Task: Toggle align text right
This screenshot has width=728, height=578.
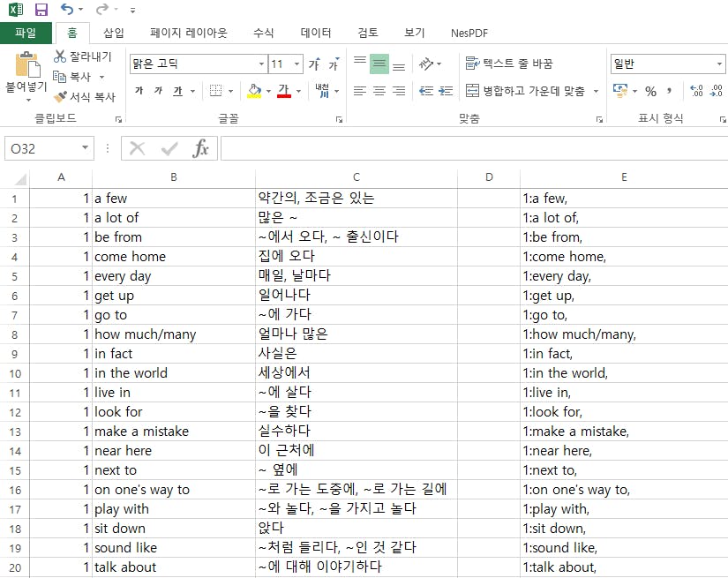Action: [x=399, y=91]
